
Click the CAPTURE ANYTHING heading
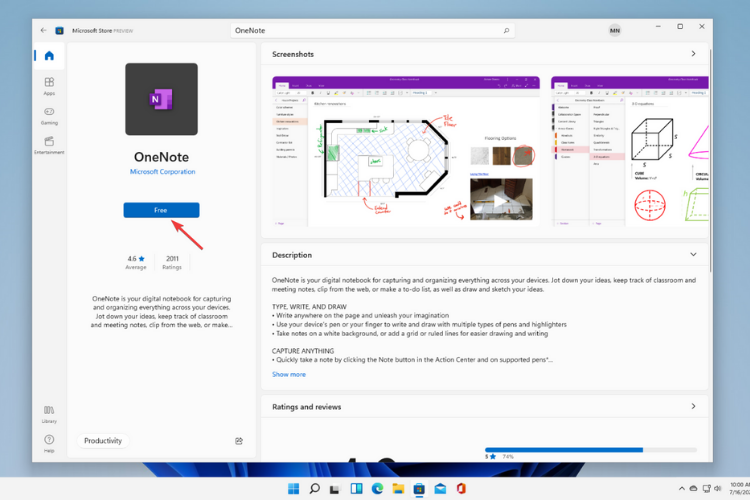303,351
